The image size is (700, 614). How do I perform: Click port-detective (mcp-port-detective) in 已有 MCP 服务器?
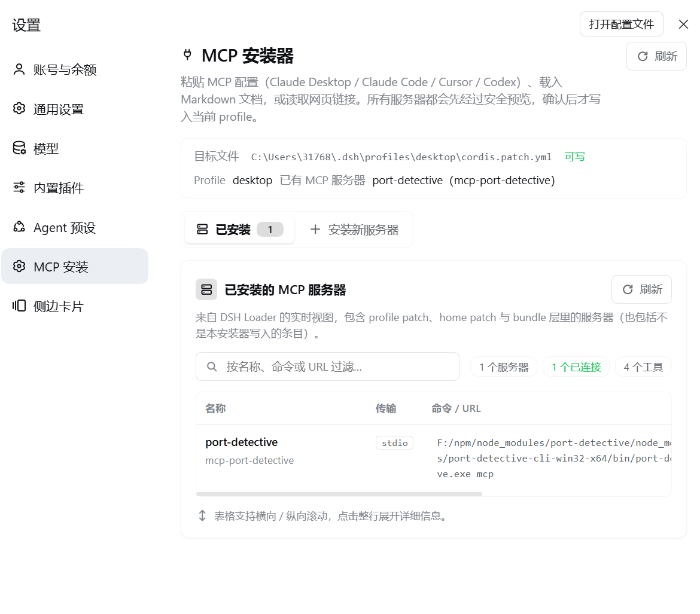point(464,181)
